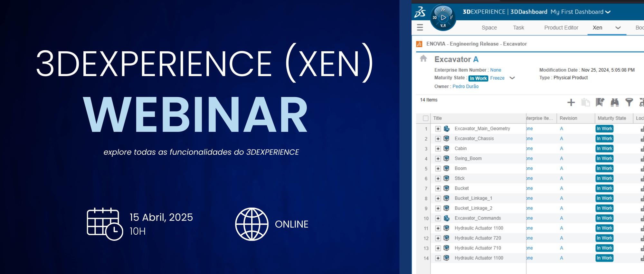Open owner Pedro Durão link
This screenshot has height=274, width=644.
465,86
